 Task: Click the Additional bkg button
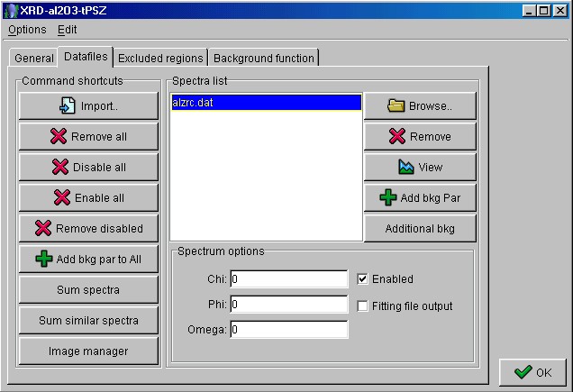coord(420,229)
